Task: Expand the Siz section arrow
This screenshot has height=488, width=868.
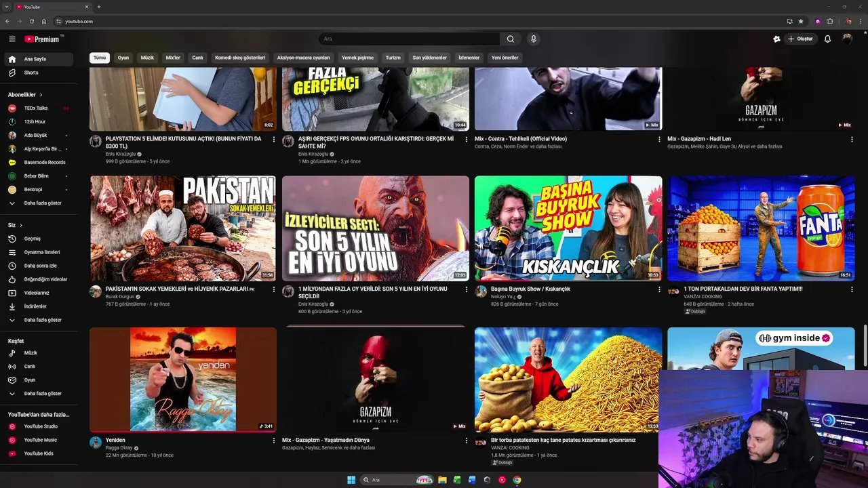Action: (x=21, y=225)
